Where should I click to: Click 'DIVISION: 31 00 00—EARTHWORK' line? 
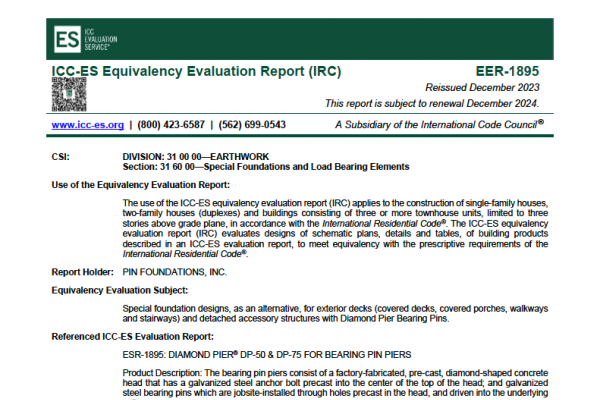click(x=196, y=157)
